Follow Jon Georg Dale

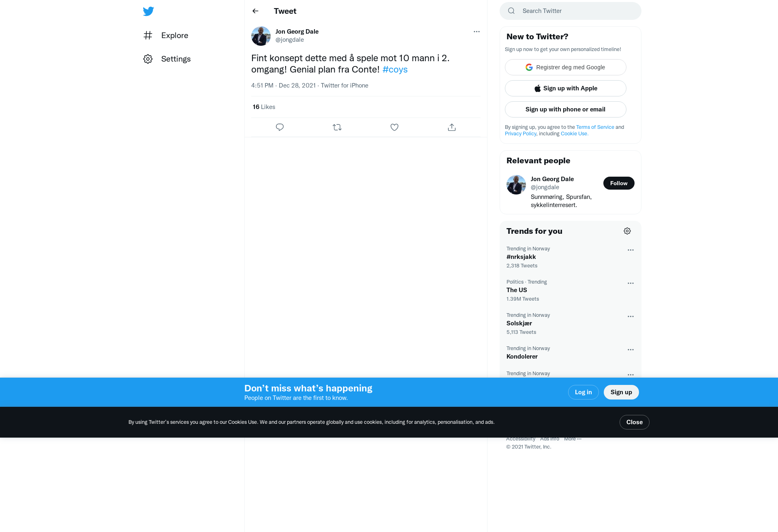tap(619, 183)
